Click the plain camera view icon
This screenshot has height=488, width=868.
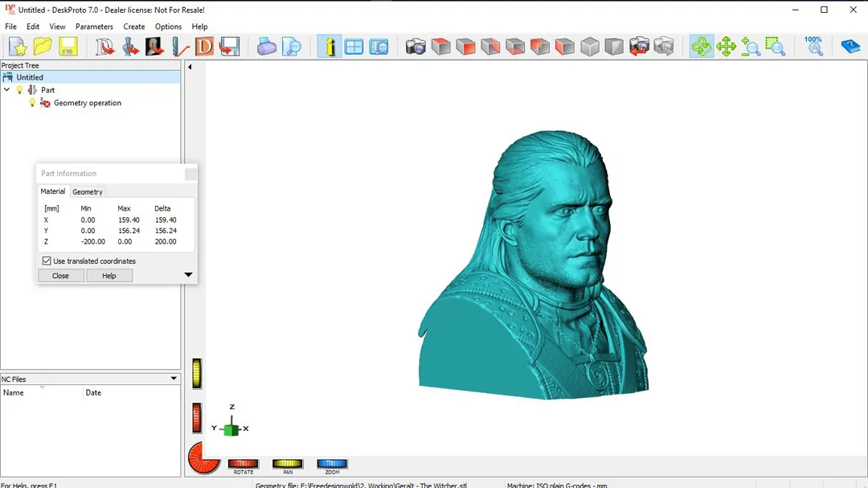pyautogui.click(x=416, y=47)
